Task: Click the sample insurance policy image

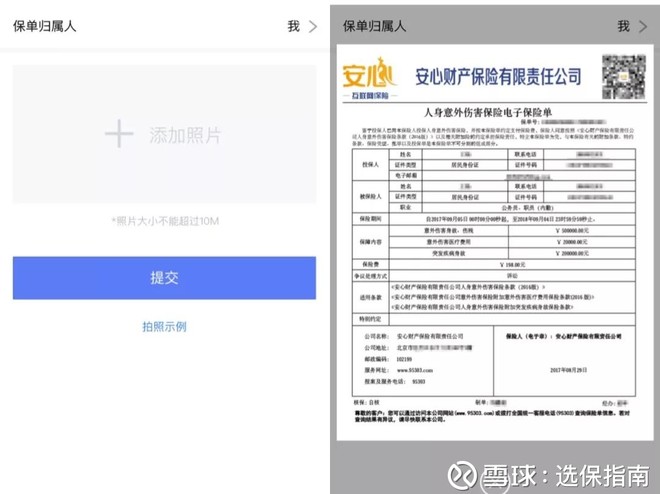Action: [495, 243]
